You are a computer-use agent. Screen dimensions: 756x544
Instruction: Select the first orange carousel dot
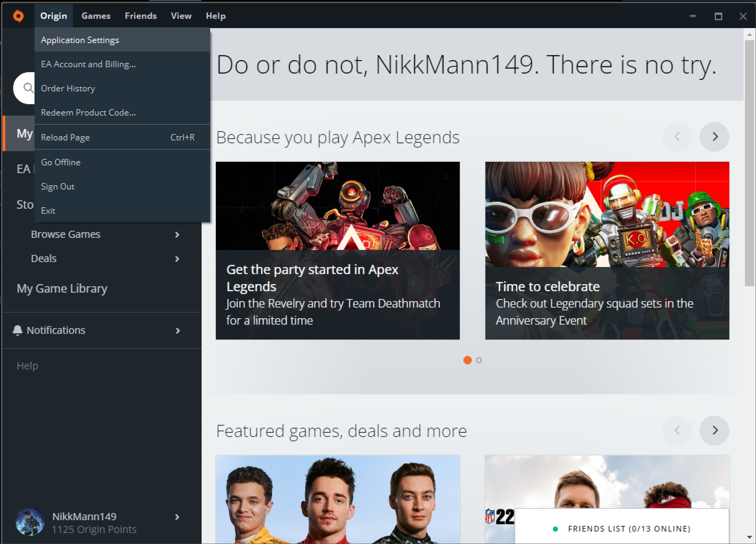[467, 360]
